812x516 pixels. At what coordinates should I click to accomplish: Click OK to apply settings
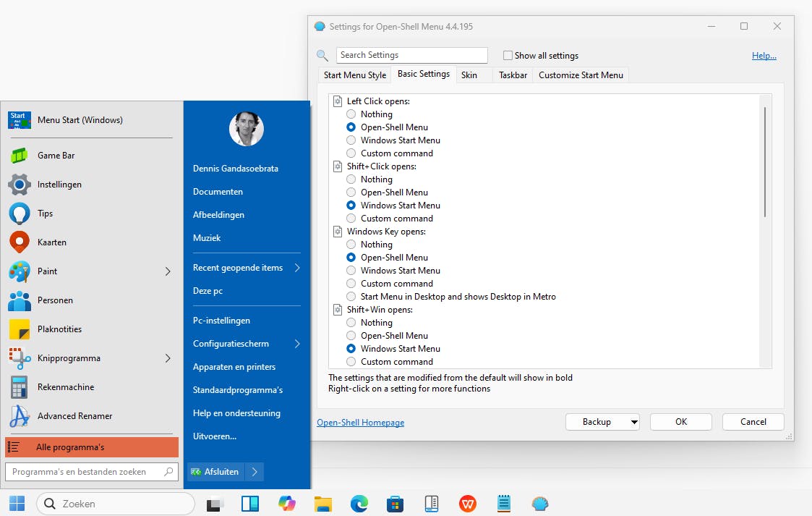[681, 422]
